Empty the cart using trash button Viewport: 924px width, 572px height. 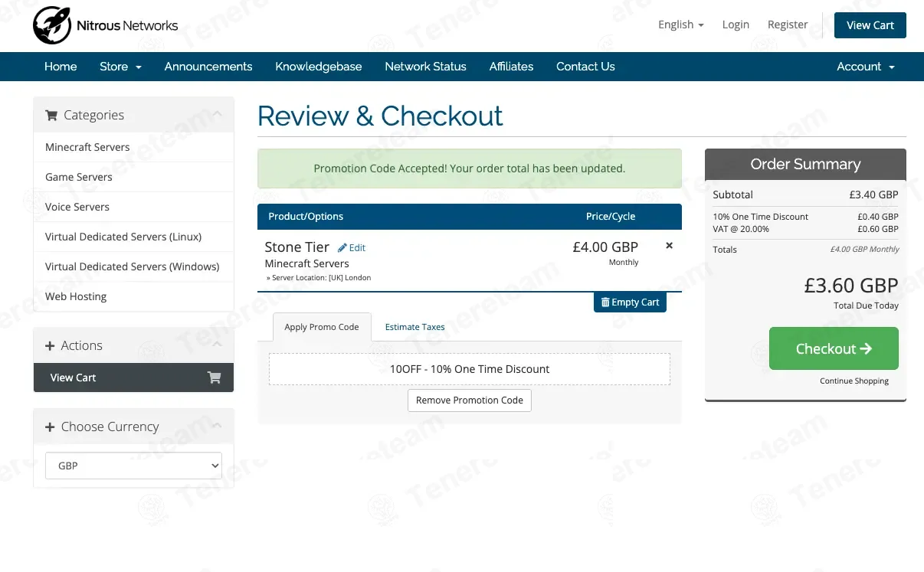click(x=630, y=302)
